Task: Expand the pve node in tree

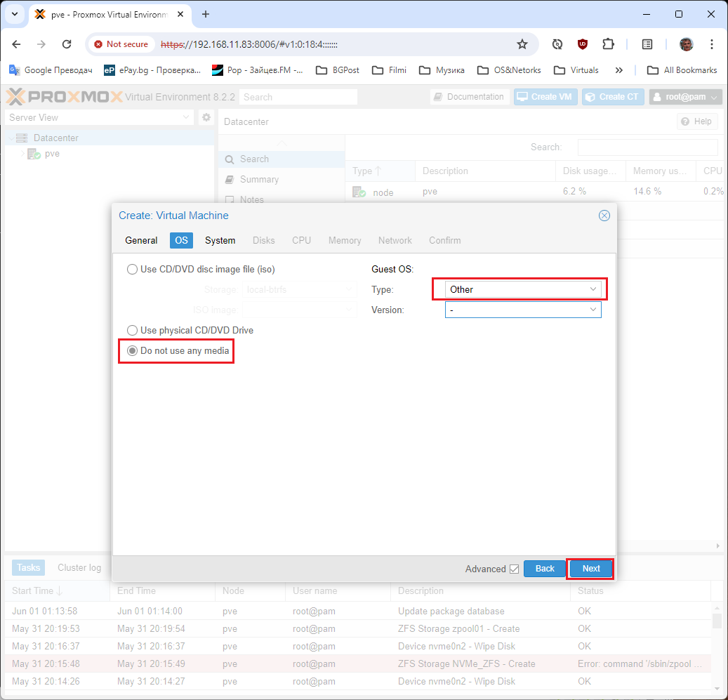Action: tap(22, 154)
